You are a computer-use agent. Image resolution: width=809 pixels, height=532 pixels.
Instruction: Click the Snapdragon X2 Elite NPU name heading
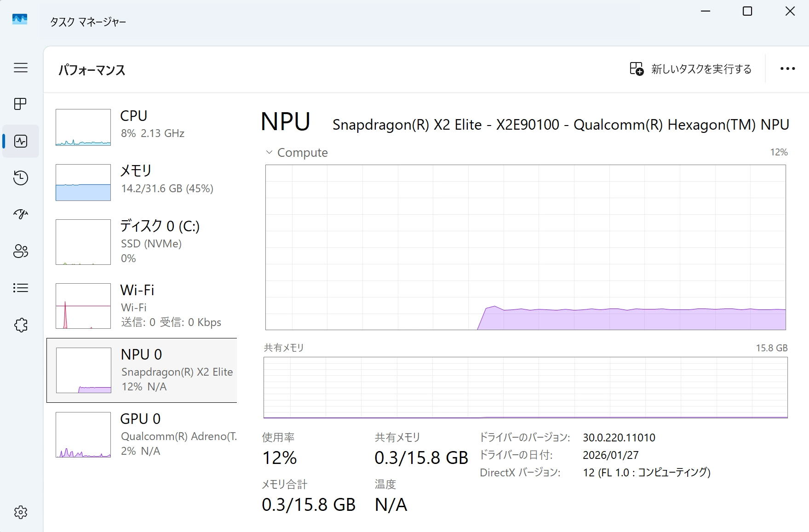[x=561, y=125]
